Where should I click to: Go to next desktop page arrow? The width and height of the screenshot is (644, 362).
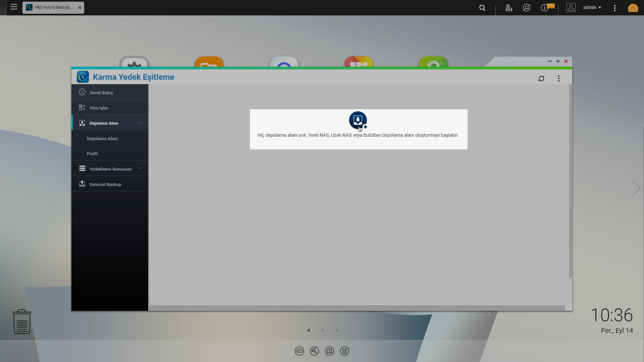(636, 188)
